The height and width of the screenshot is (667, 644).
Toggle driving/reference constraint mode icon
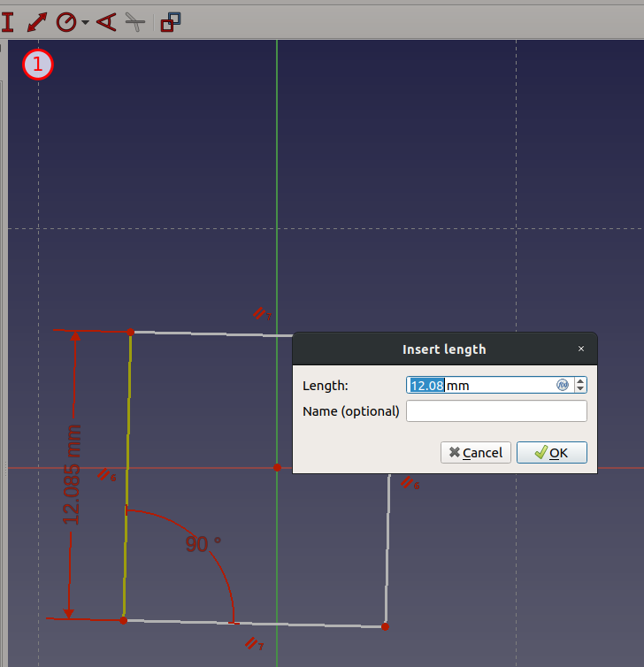tap(171, 21)
